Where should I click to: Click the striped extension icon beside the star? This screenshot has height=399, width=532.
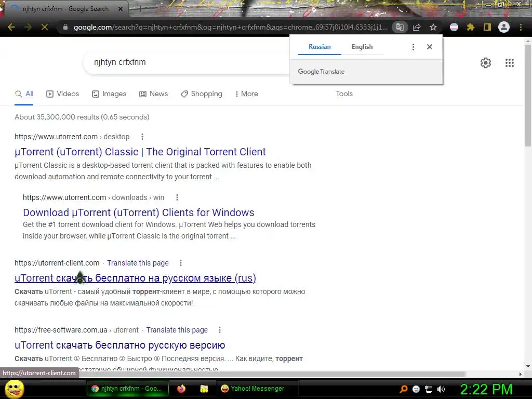click(x=454, y=27)
